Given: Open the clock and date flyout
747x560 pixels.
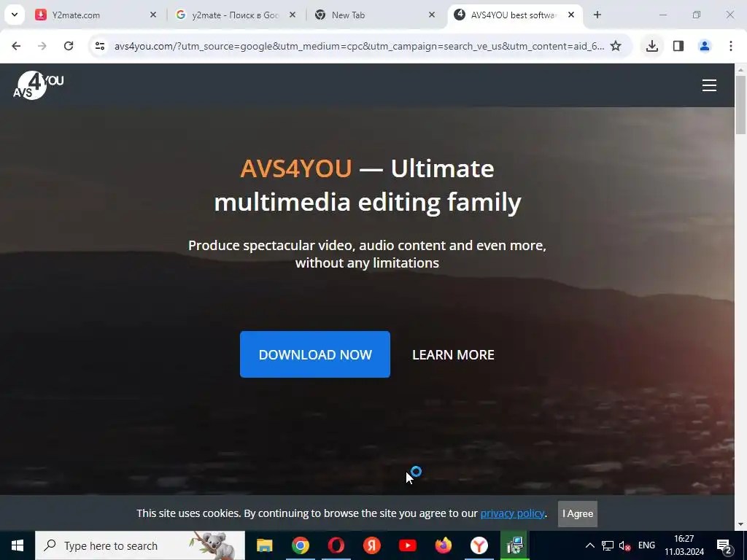Looking at the screenshot, I should point(684,545).
